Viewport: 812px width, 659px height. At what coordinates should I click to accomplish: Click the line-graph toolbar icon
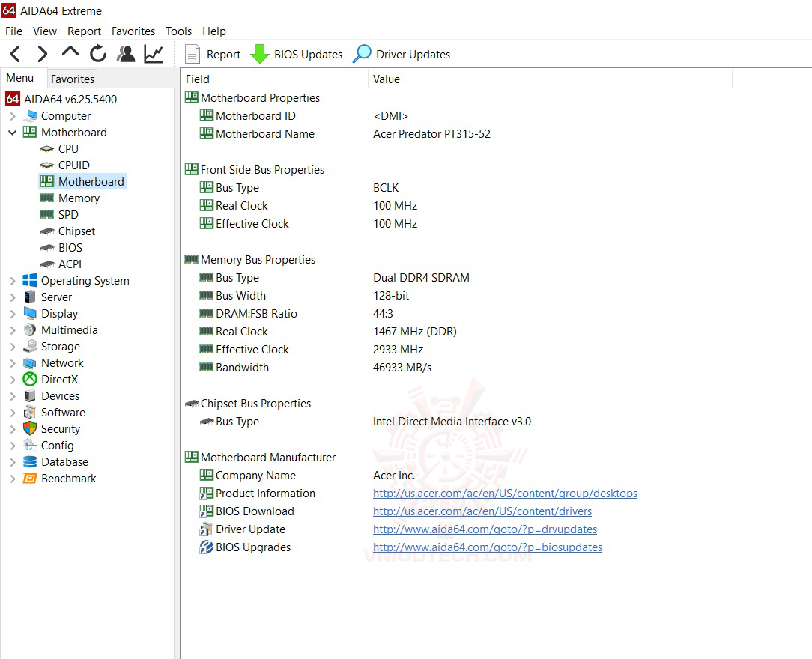pyautogui.click(x=154, y=54)
